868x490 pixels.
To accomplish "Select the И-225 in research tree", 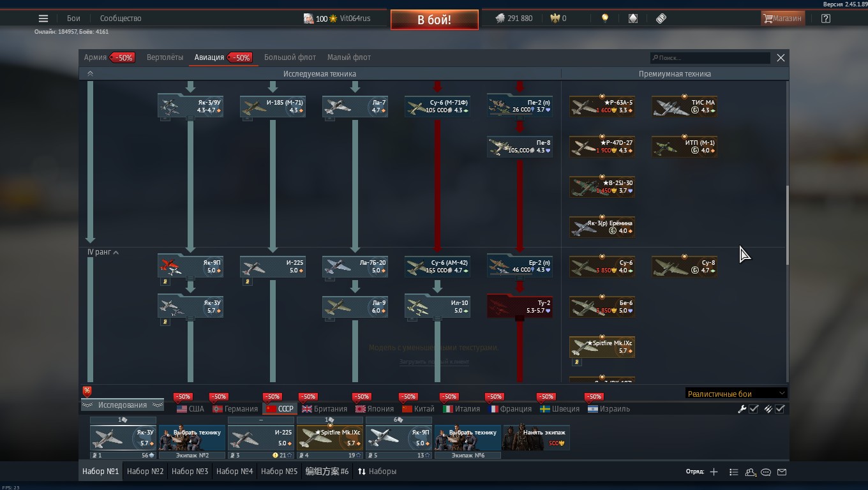I will 273,267.
